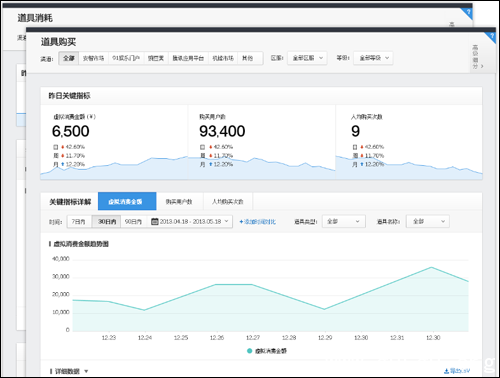Select the 腾讯应用平台 channel filter
This screenshot has width=500, height=378.
tap(188, 58)
